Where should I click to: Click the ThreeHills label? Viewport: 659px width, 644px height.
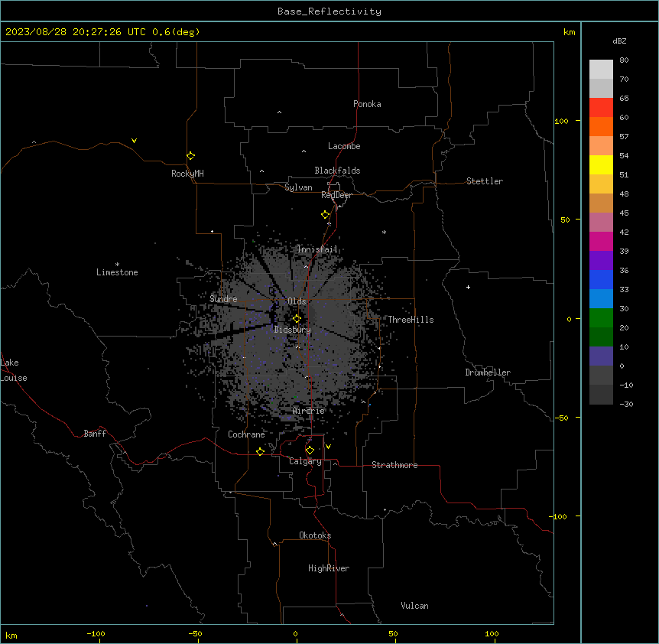pyautogui.click(x=411, y=320)
